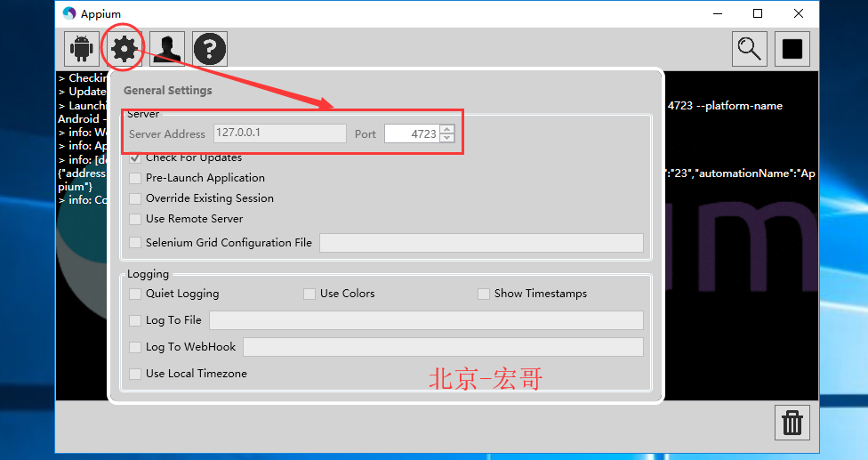
Task: Open Developer settings person icon
Action: pyautogui.click(x=167, y=49)
